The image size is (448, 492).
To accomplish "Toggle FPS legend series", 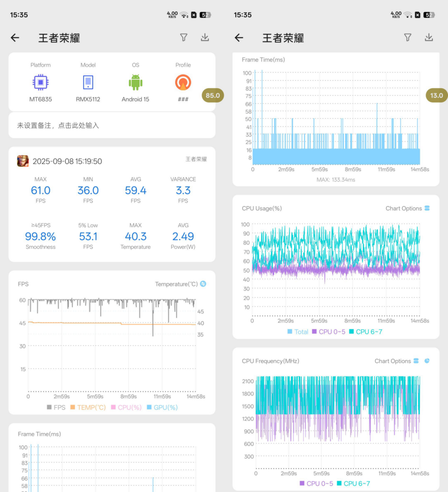I will tap(56, 407).
